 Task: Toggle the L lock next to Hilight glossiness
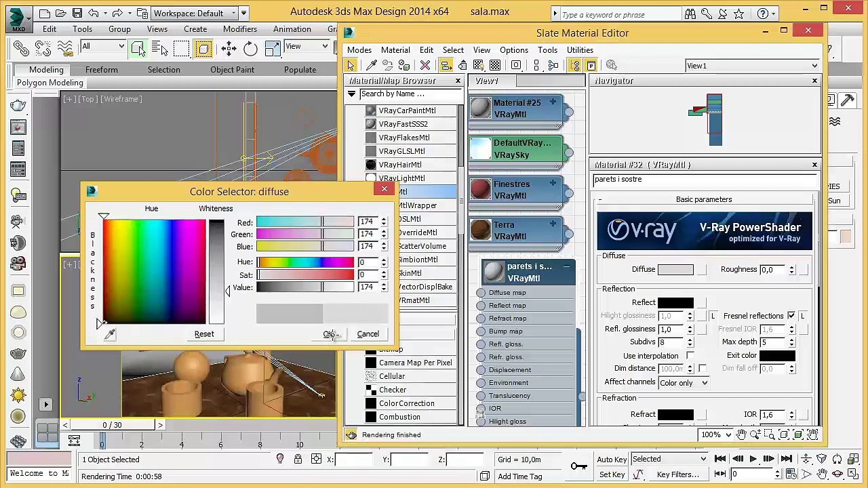[713, 316]
